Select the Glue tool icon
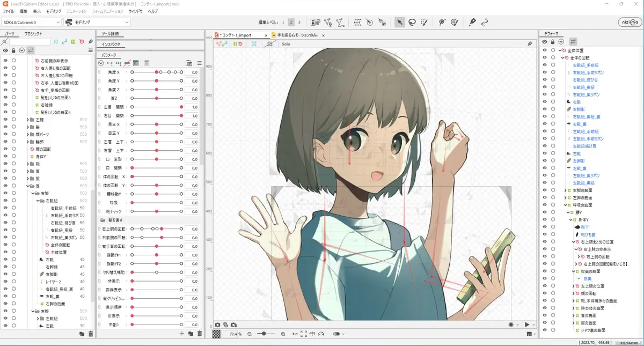Viewport: 644px width, 346px height. 382,23
